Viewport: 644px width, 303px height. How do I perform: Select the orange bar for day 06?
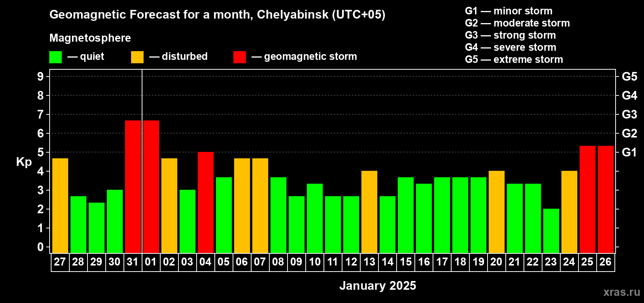(x=242, y=206)
